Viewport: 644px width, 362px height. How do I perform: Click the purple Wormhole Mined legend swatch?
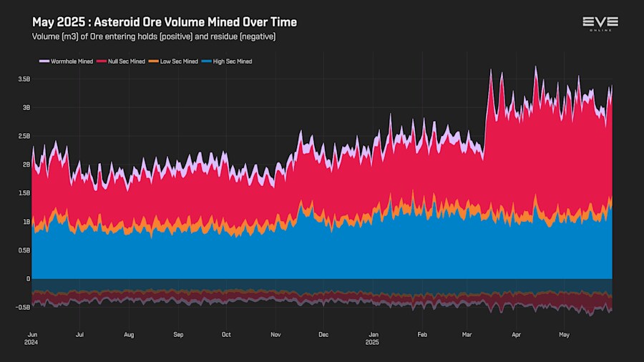[44, 61]
